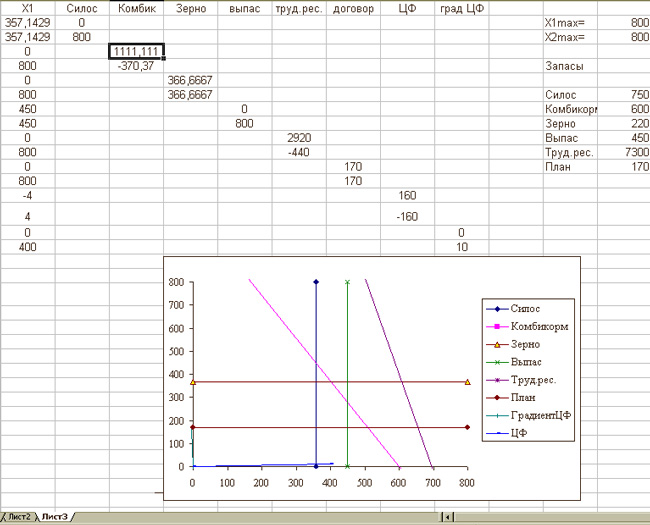
Task: Click the ГрадиентЦФ legend entry in chart
Action: pyautogui.click(x=529, y=416)
